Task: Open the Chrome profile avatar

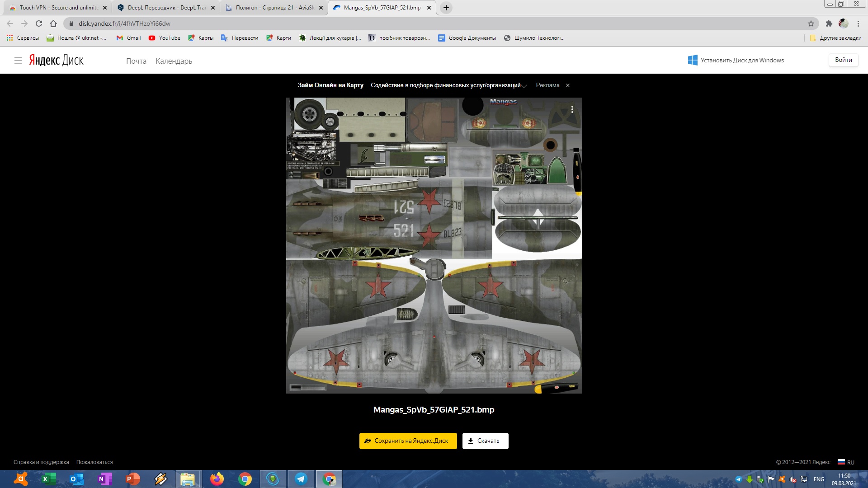Action: pyautogui.click(x=843, y=23)
